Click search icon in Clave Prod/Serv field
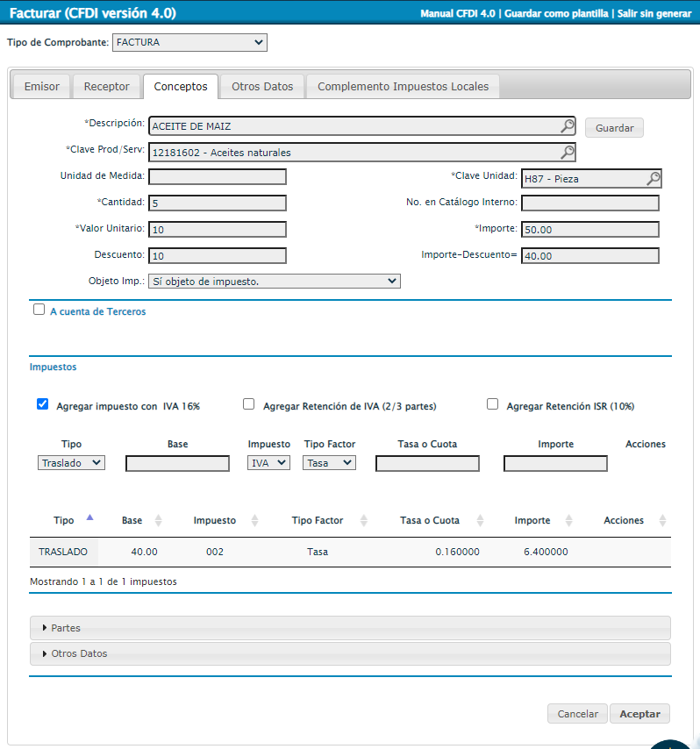 point(567,153)
